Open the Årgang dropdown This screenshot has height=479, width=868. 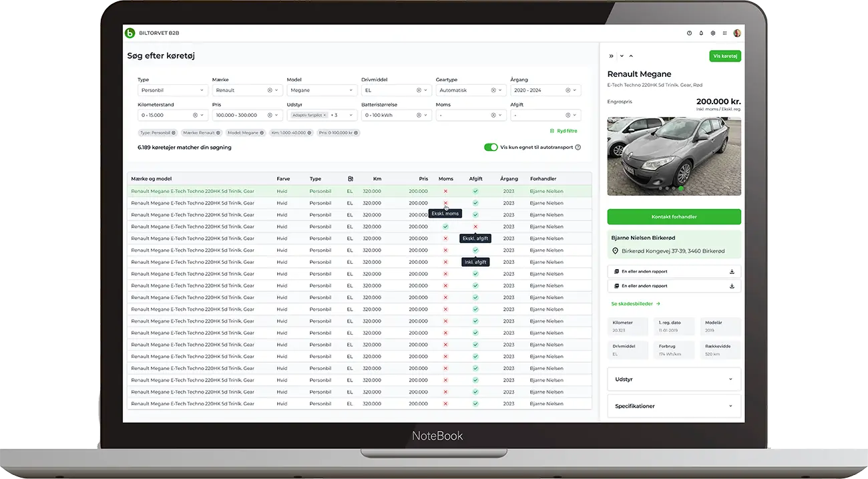pyautogui.click(x=546, y=90)
